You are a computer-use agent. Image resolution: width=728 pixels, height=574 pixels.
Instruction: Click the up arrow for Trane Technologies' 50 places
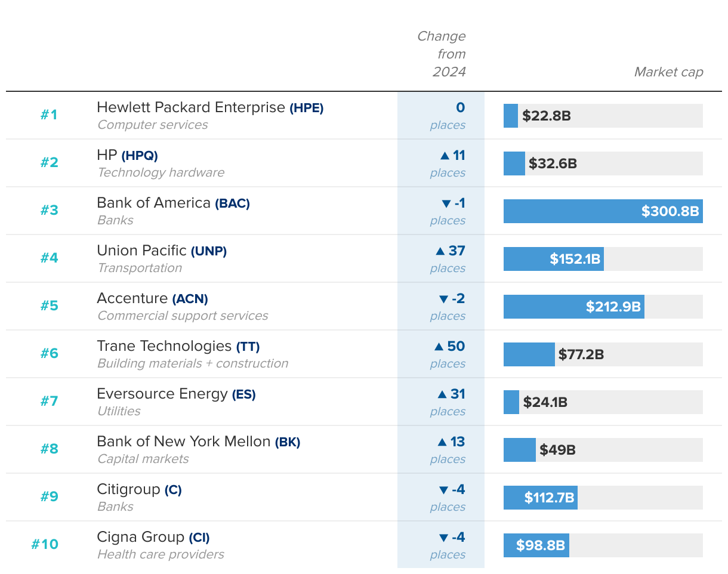pyautogui.click(x=439, y=347)
